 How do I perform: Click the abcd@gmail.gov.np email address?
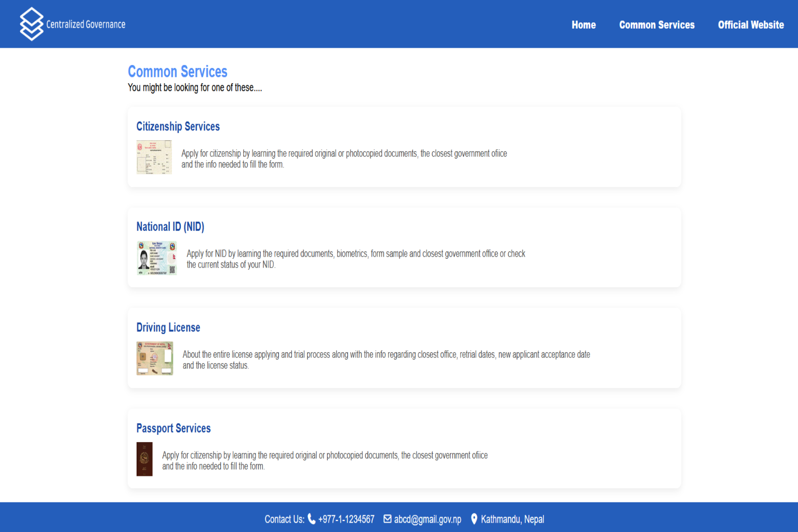[x=428, y=520]
